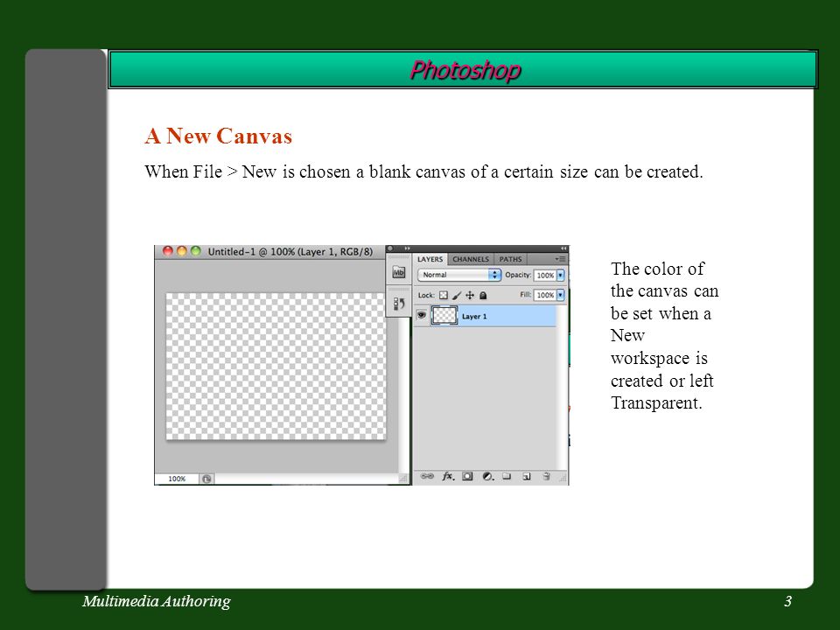
Task: Collapse Layers panel with double-arrow icon
Action: coord(563,248)
